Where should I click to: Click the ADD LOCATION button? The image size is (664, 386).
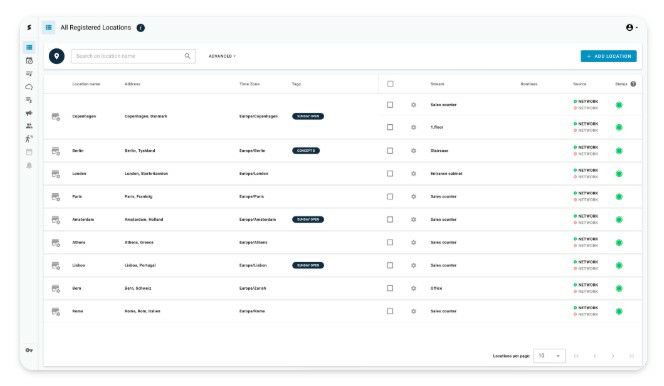(608, 56)
